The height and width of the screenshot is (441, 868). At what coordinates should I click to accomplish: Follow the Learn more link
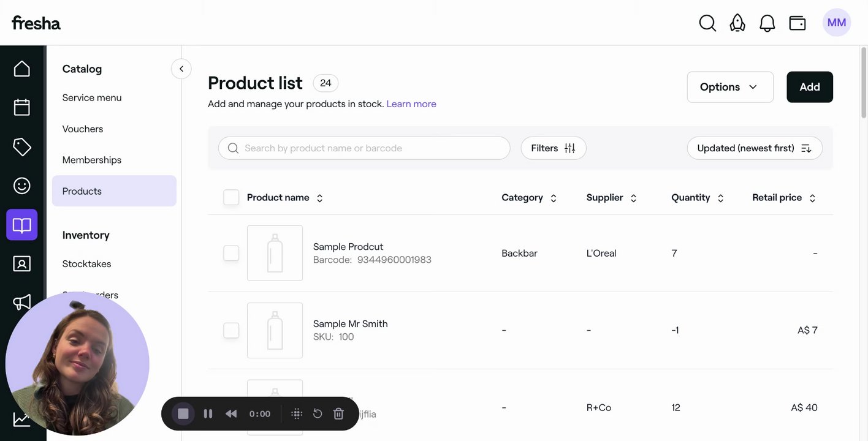coord(411,104)
